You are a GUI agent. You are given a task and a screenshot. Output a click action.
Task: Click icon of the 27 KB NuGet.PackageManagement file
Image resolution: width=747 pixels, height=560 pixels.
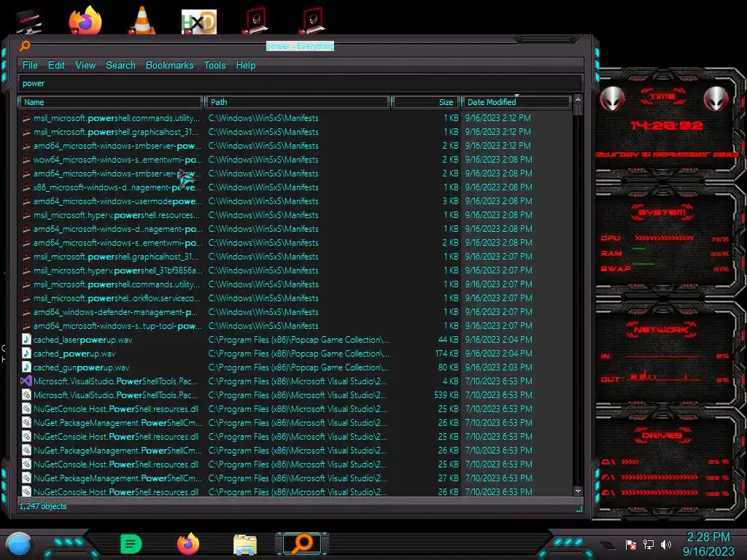click(x=26, y=478)
